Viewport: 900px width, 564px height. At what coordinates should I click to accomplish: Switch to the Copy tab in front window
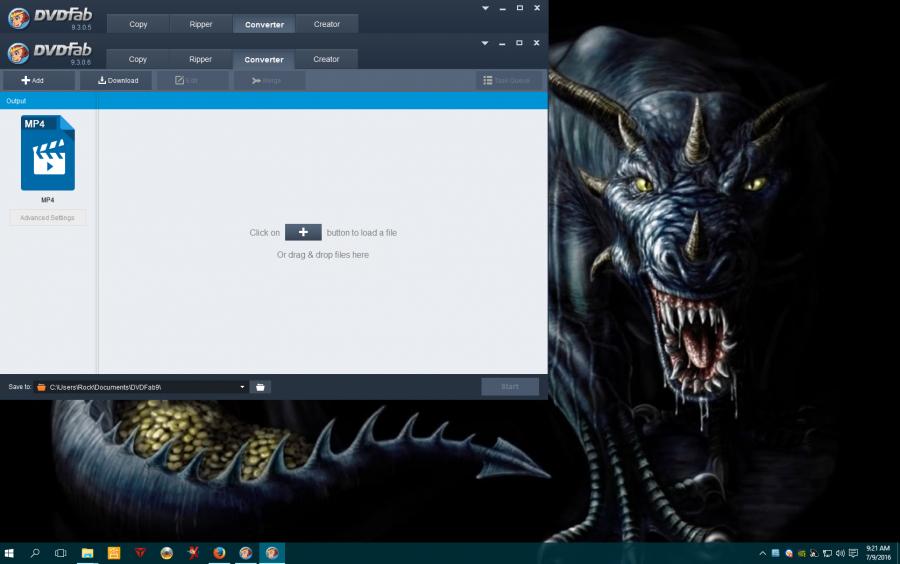coord(138,59)
